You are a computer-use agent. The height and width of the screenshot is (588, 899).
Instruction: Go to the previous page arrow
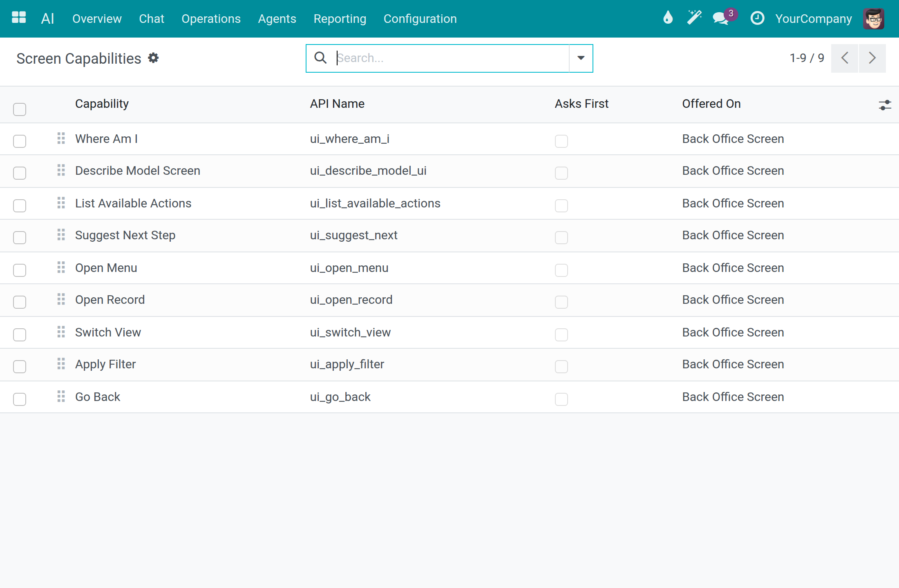(845, 58)
